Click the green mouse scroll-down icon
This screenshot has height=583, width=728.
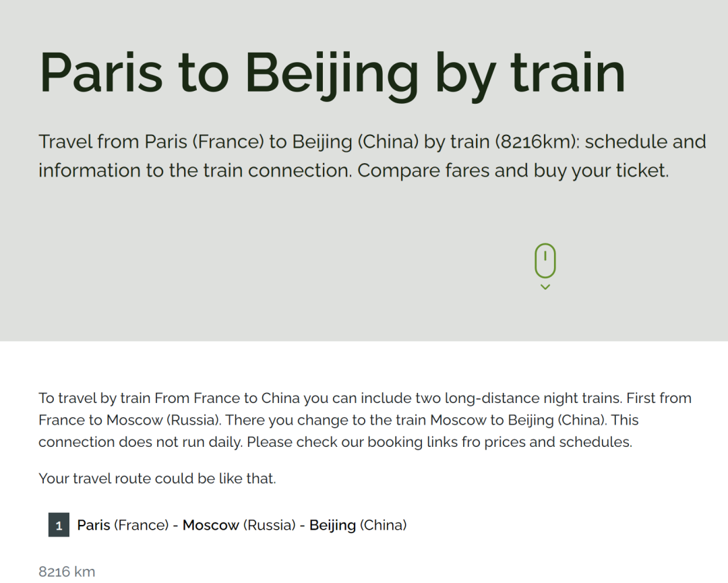(x=545, y=261)
